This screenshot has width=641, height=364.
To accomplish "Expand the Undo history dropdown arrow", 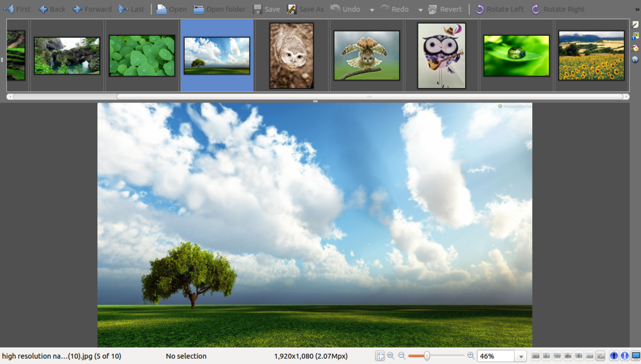I will (x=372, y=10).
